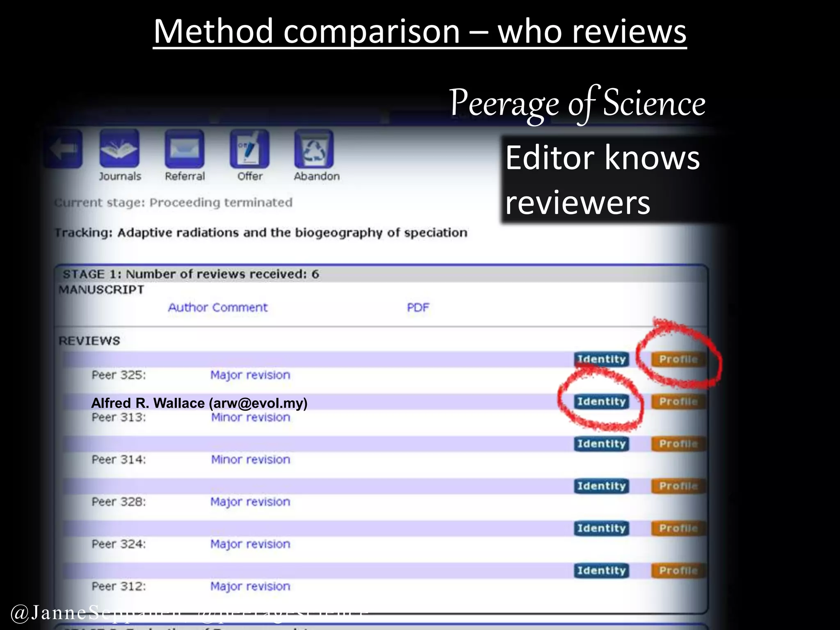The height and width of the screenshot is (630, 840).
Task: Click the 'Peer 312:' label
Action: point(119,586)
